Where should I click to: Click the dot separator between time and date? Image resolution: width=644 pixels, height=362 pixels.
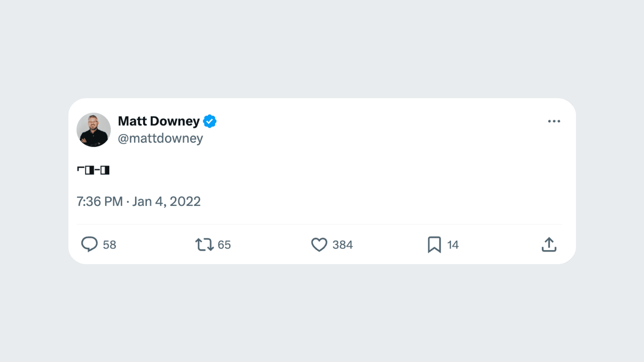click(128, 202)
